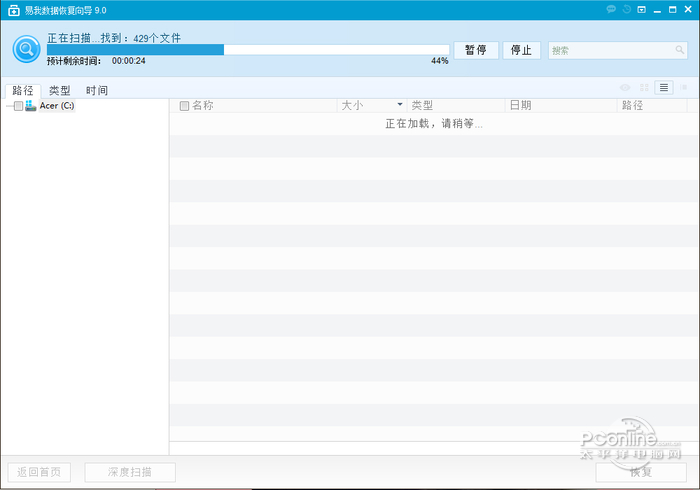Click the magnifier icon in search box
Viewport: 700px width, 490px height.
[x=679, y=50]
